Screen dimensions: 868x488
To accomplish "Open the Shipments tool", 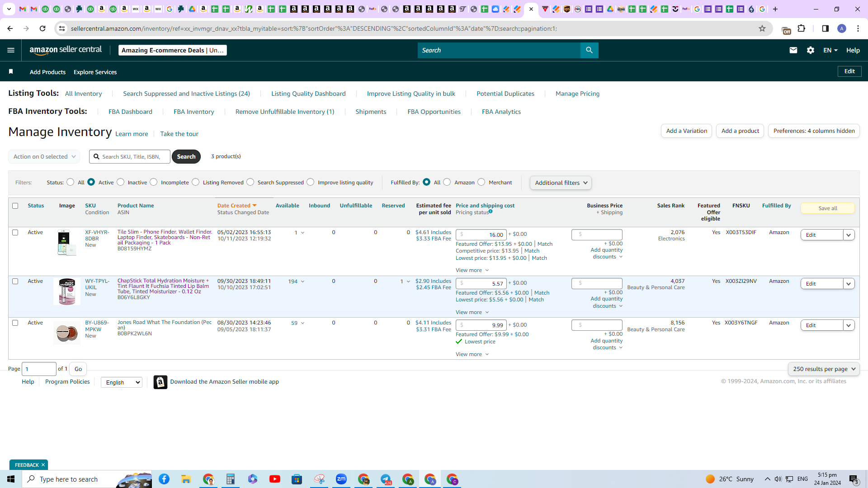I will [371, 112].
